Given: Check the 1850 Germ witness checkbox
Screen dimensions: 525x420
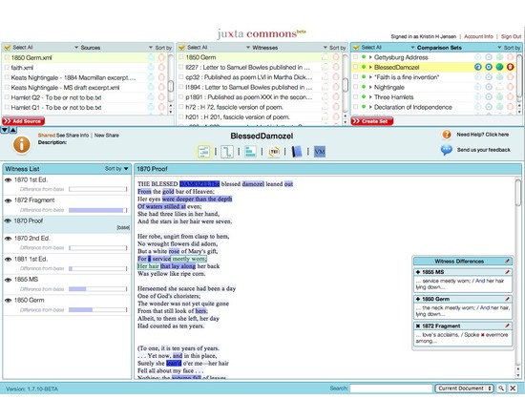Looking at the screenshot, I should click(x=181, y=57).
